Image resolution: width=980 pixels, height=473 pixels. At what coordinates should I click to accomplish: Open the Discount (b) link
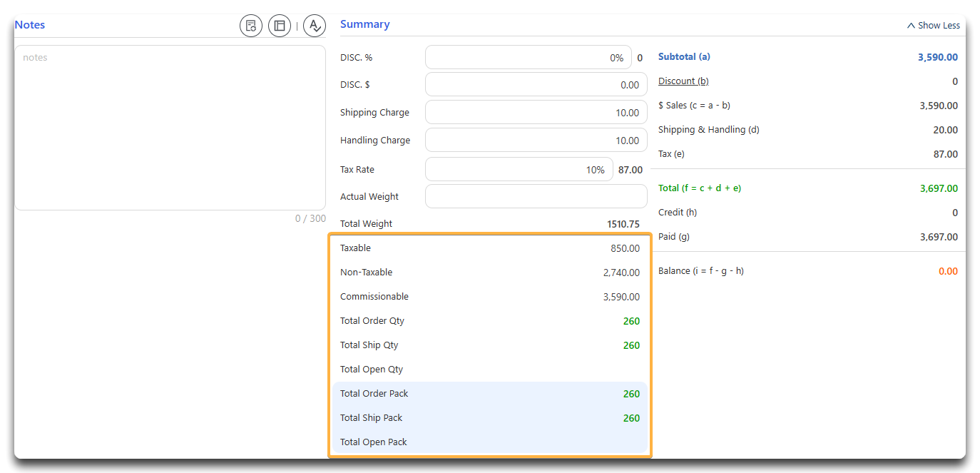[683, 81]
